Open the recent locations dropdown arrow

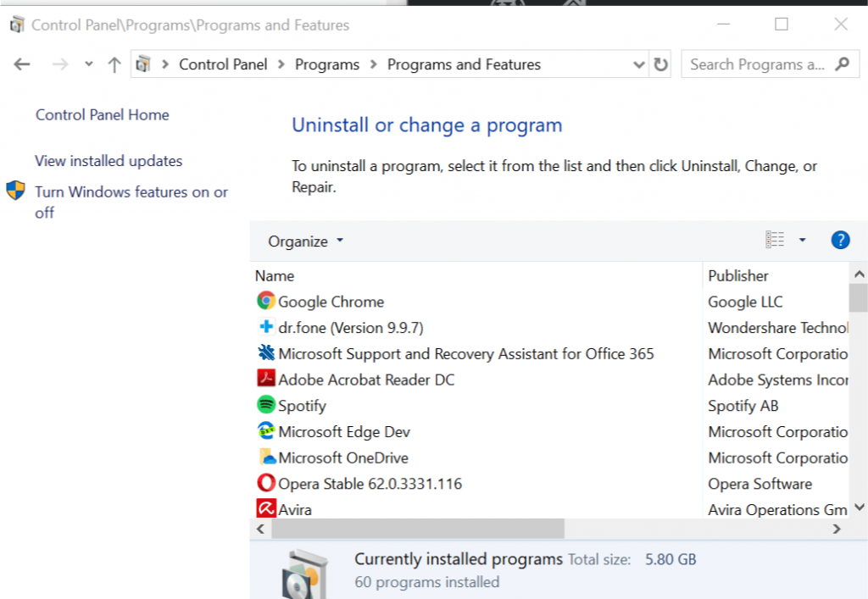(x=88, y=64)
